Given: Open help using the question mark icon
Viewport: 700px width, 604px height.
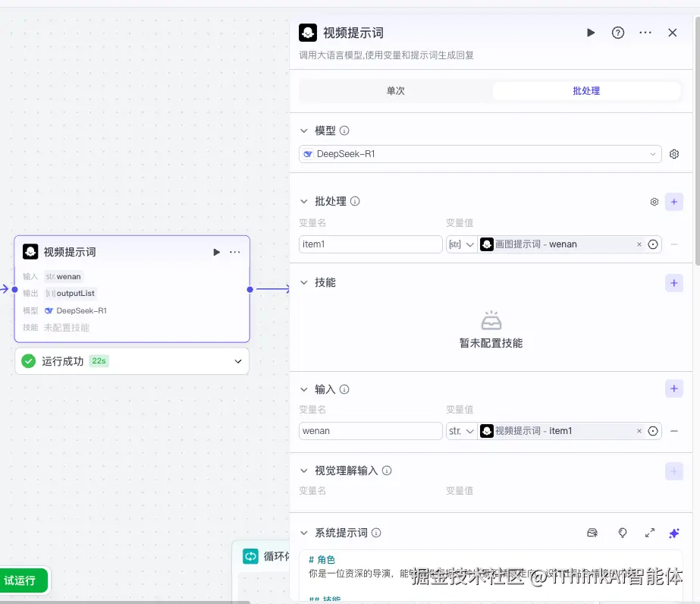Looking at the screenshot, I should [617, 33].
